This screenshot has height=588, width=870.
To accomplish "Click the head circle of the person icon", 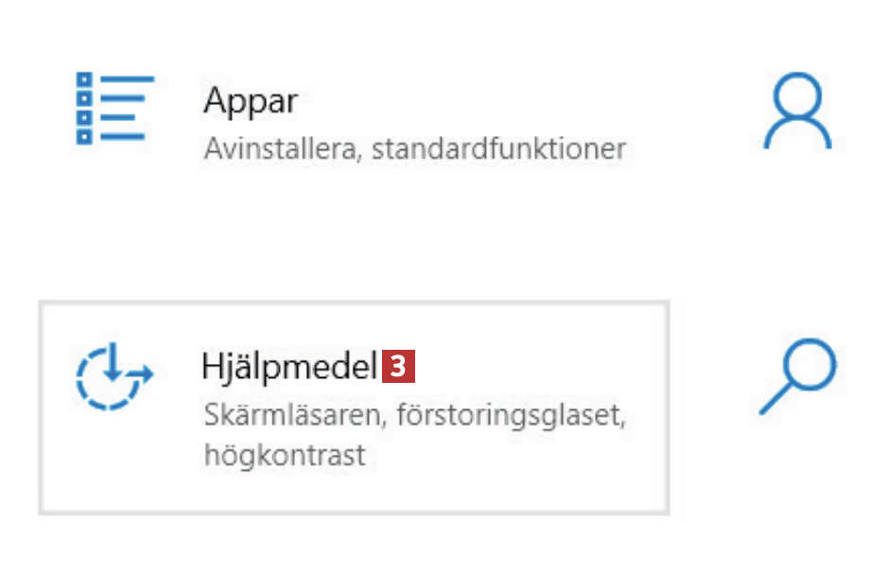I will [x=798, y=95].
